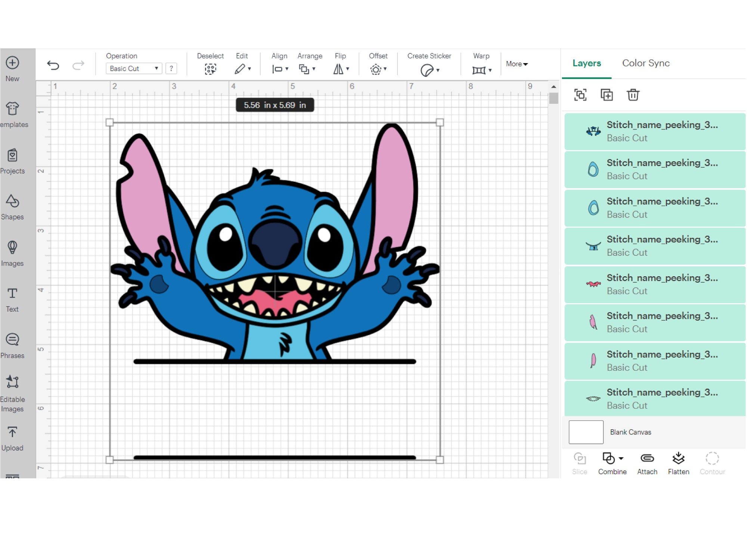Viewport: 747px width, 560px height.
Task: Click the Deselect button
Action: (x=210, y=68)
